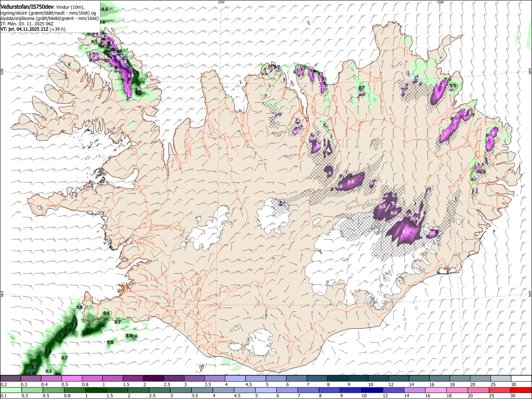This screenshot has width=532, height=399.
Task: Select the bright pink upper legend swatch at 0.5
Action: 71,378
